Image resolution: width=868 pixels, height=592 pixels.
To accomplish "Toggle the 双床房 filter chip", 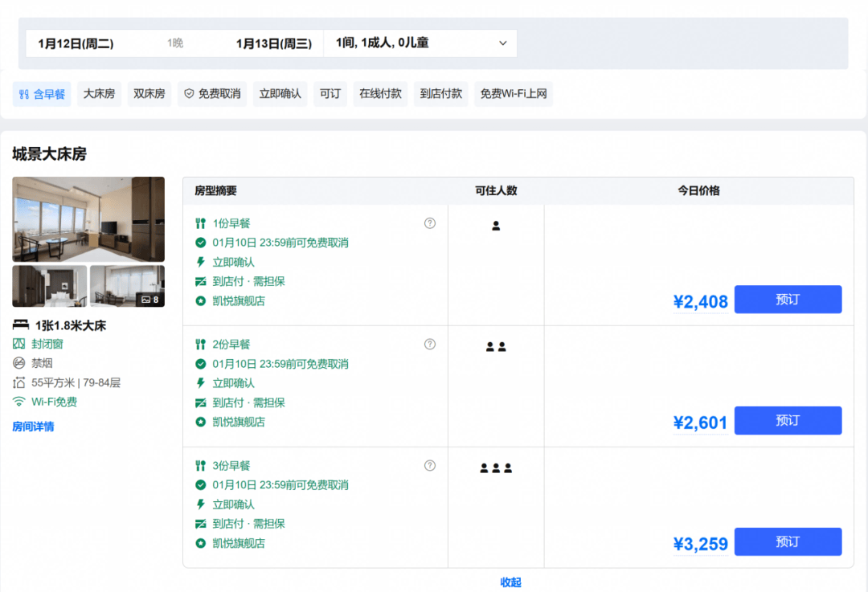I will point(149,94).
